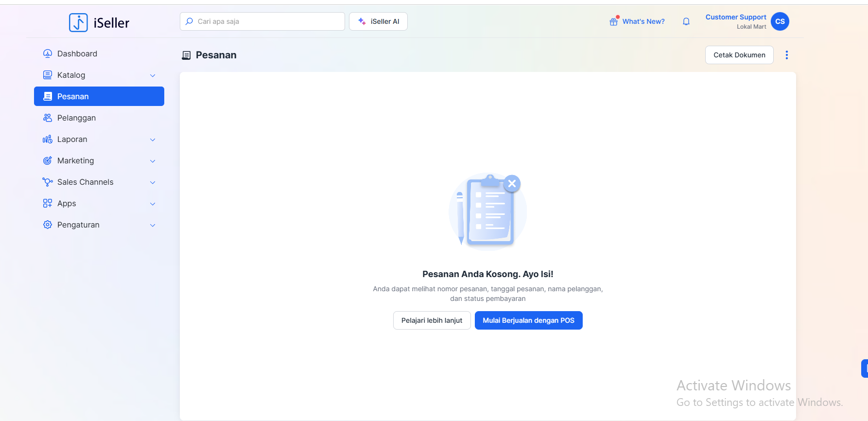Expand the Sales Channels chevron
The height and width of the screenshot is (421, 868).
tap(153, 182)
